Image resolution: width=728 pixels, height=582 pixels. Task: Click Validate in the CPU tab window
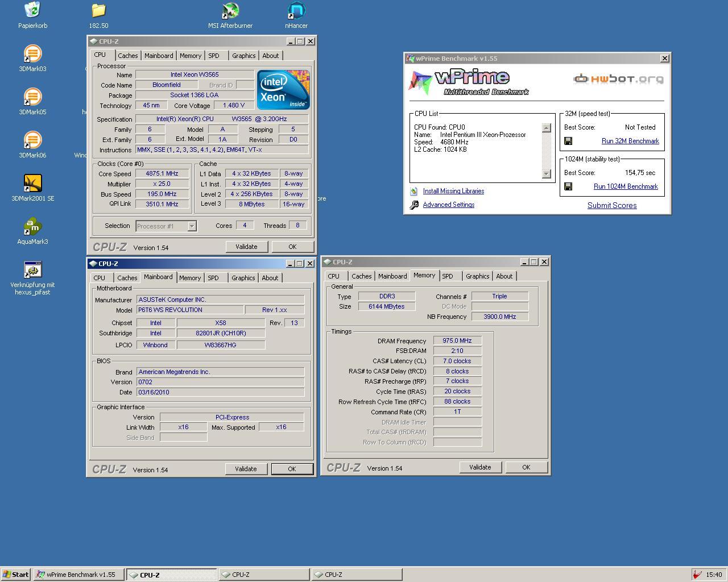point(246,247)
